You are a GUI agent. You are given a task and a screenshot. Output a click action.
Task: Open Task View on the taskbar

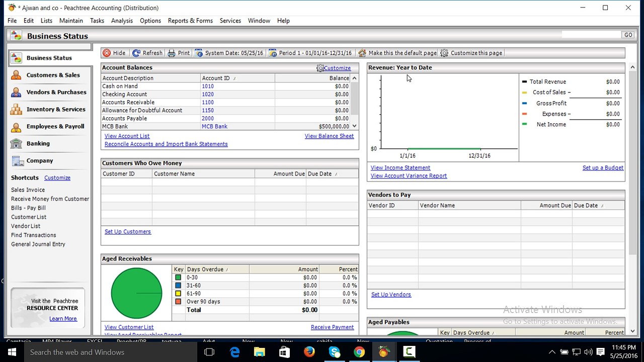coord(209,352)
